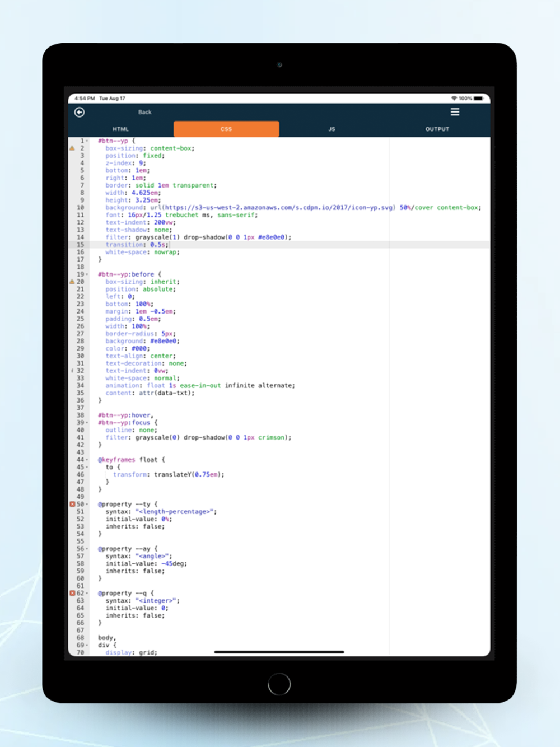Viewport: 560px width, 747px height.
Task: Tap the Wi-Fi icon in status bar
Action: click(x=454, y=98)
